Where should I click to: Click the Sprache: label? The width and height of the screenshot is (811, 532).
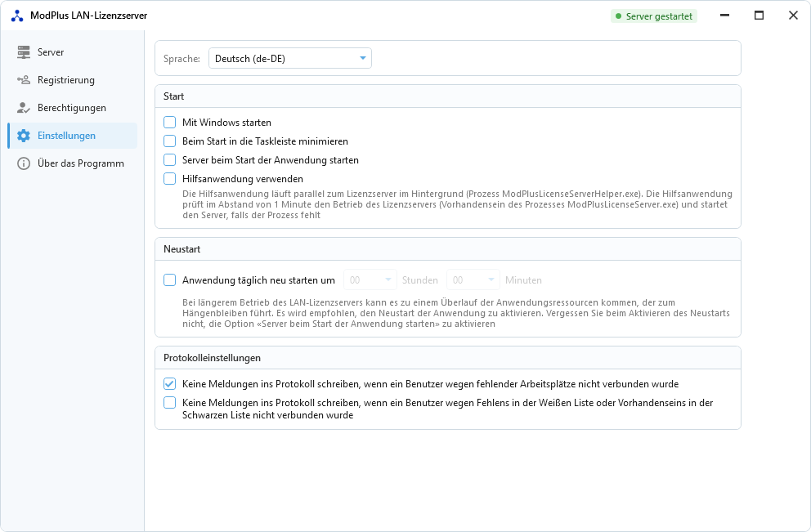(x=181, y=59)
